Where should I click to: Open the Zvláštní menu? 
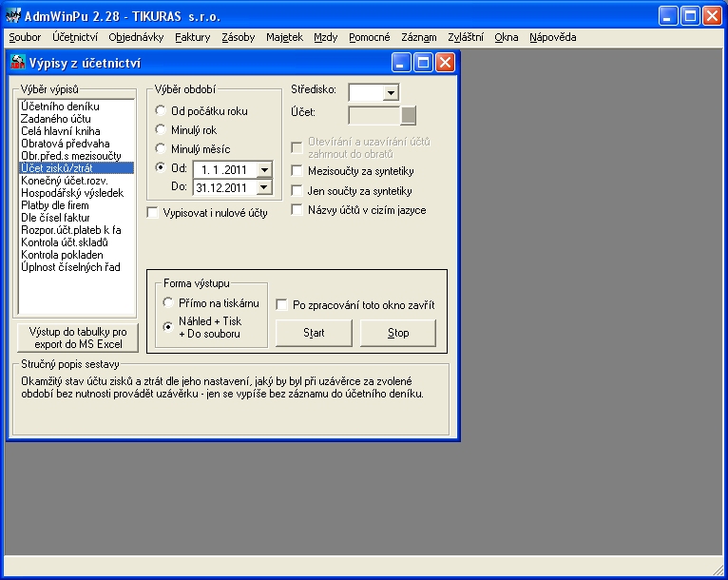pos(466,37)
